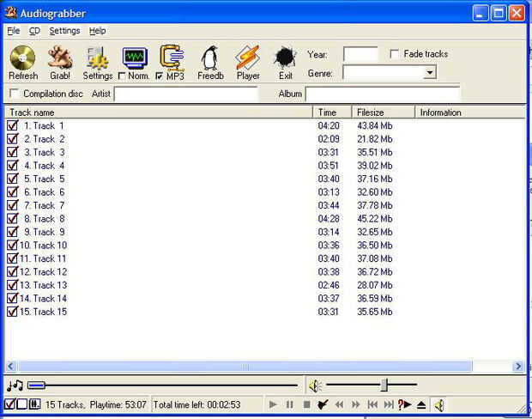Check all tracks icon in status bar

coord(9,404)
